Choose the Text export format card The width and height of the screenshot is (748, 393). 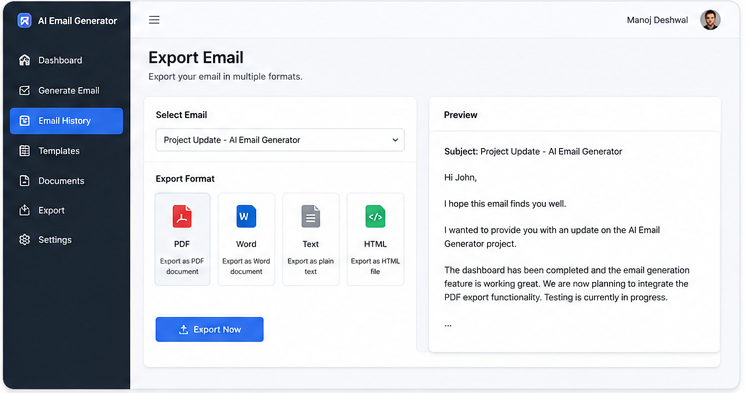tap(311, 239)
